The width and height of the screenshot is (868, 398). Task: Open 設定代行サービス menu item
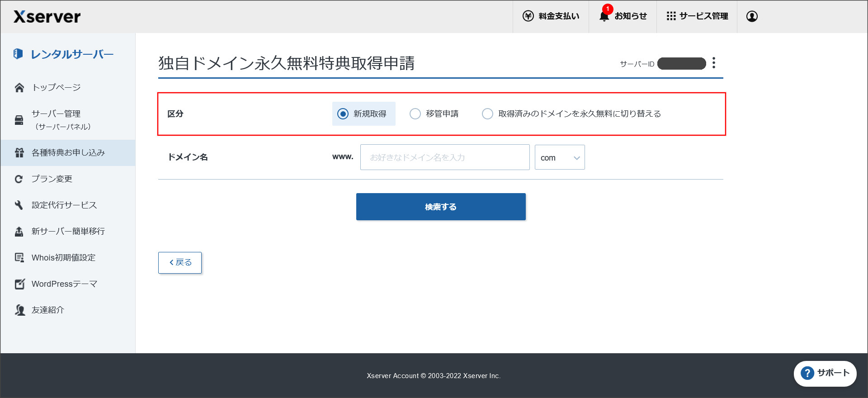(x=68, y=205)
